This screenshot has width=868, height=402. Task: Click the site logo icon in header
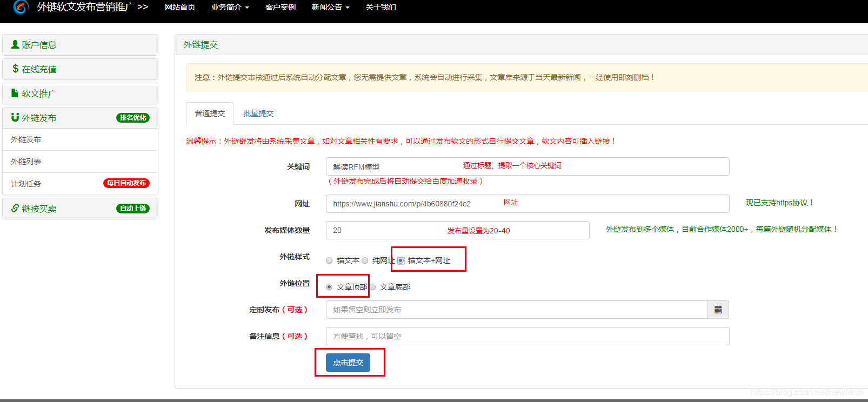tap(21, 7)
